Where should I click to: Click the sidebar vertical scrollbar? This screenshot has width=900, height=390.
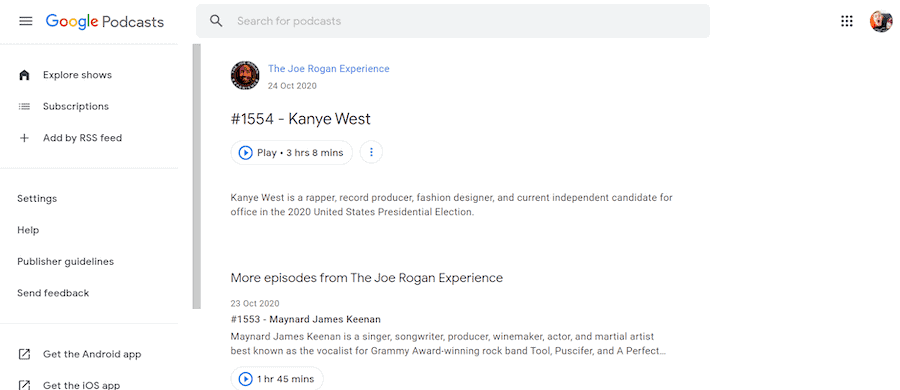point(196,176)
